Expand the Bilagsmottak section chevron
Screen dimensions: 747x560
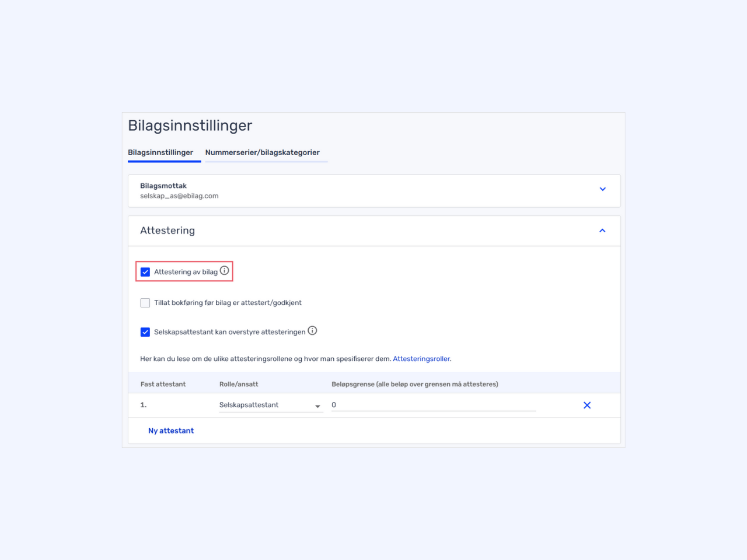[603, 189]
